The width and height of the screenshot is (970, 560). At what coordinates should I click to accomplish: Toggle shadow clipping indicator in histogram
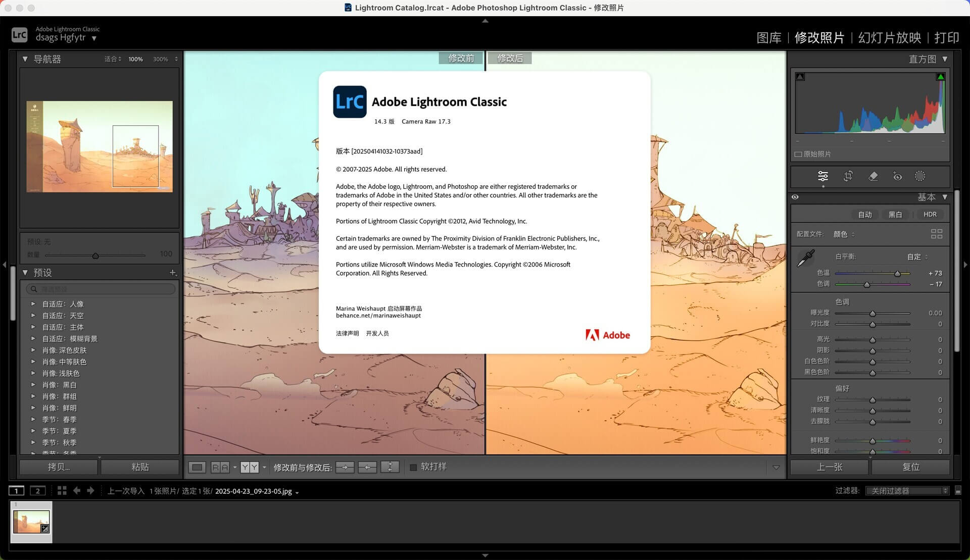click(800, 77)
